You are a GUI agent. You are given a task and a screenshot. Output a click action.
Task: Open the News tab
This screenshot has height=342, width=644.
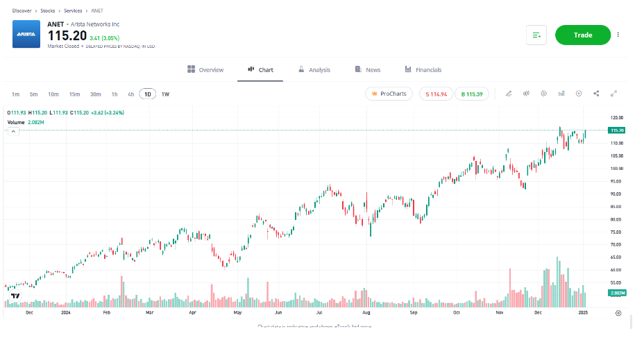pos(368,69)
